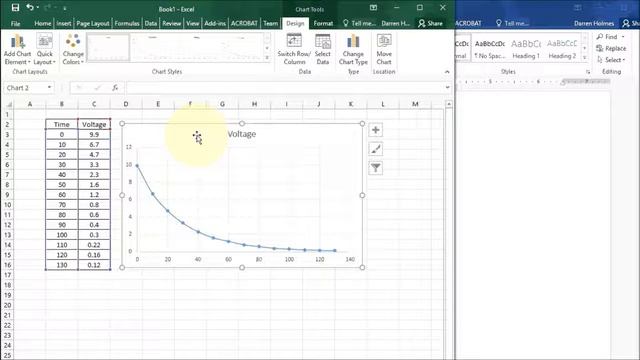Open the Team tab in Excel
Viewport: 640px width, 360px height.
(x=270, y=23)
